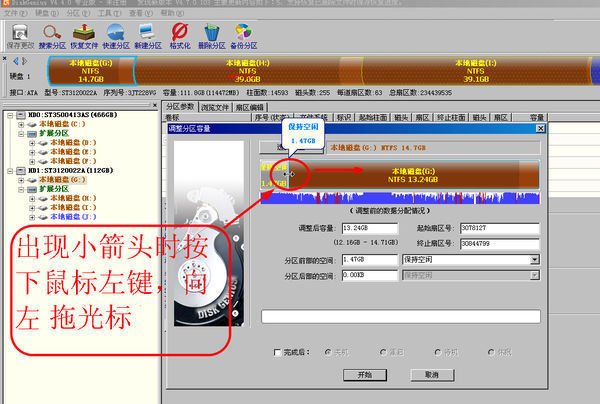Viewport: 600px width, 404px height.
Task: Open the 工具 menu
Action: point(109,13)
